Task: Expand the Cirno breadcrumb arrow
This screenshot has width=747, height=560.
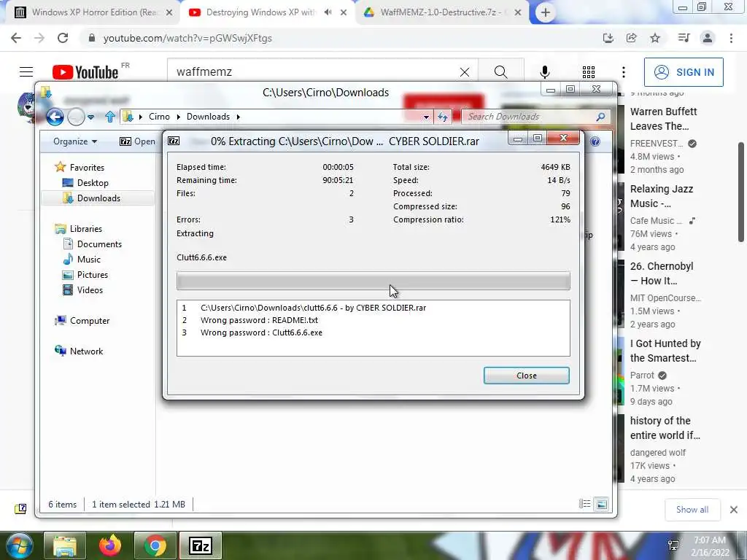Action: pos(178,117)
